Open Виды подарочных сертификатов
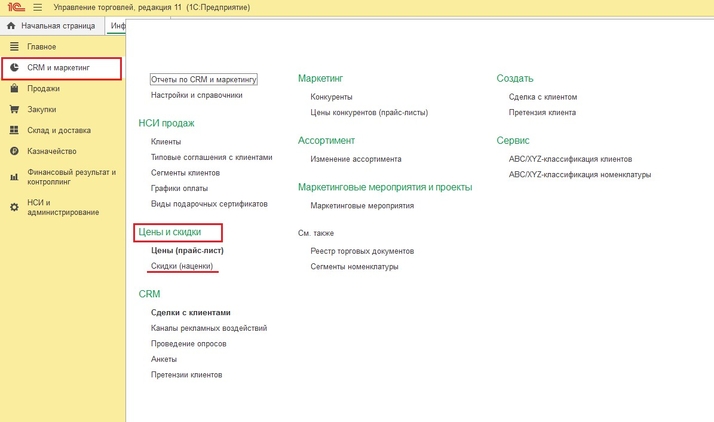The width and height of the screenshot is (714, 422). pyautogui.click(x=209, y=203)
